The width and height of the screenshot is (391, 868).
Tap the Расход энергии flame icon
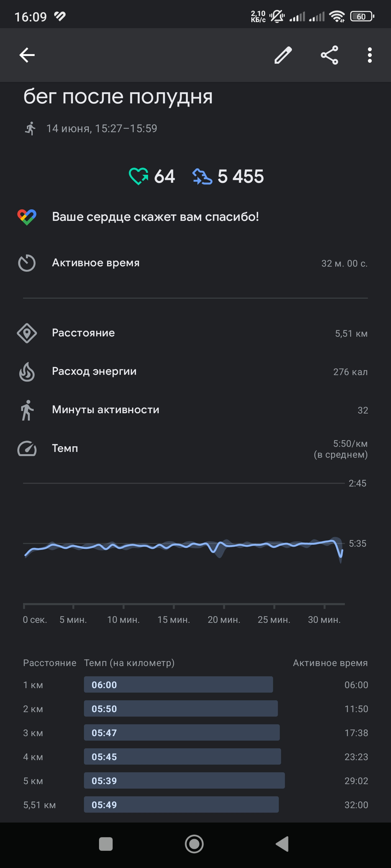click(27, 372)
